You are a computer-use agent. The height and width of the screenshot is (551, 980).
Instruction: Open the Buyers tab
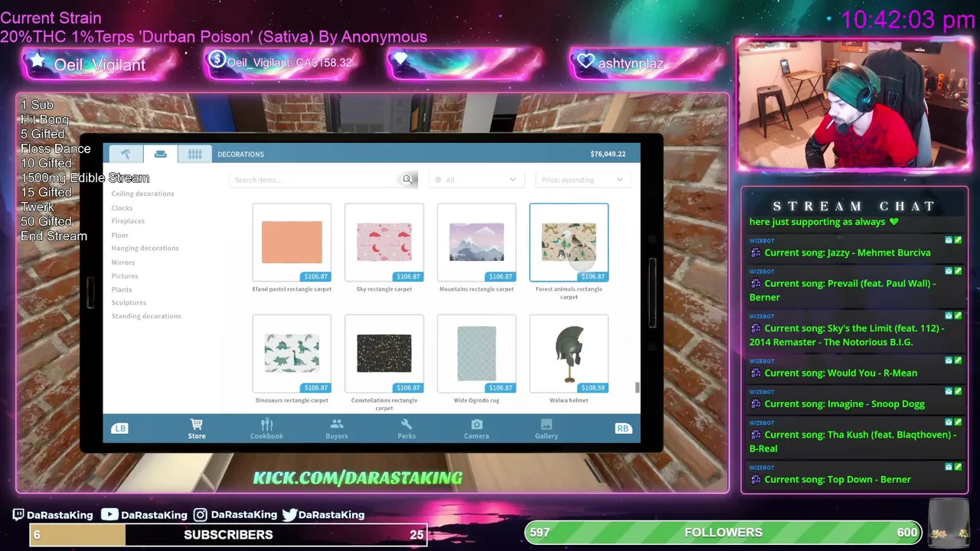336,429
